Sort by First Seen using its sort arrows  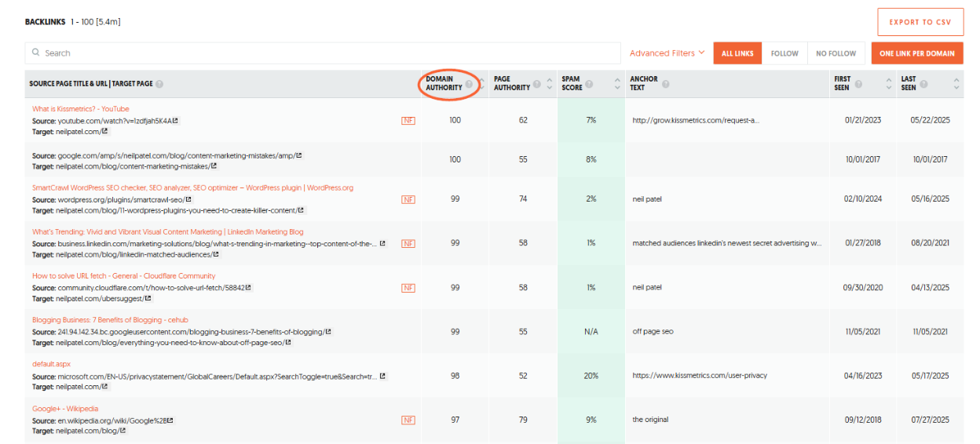pos(889,84)
